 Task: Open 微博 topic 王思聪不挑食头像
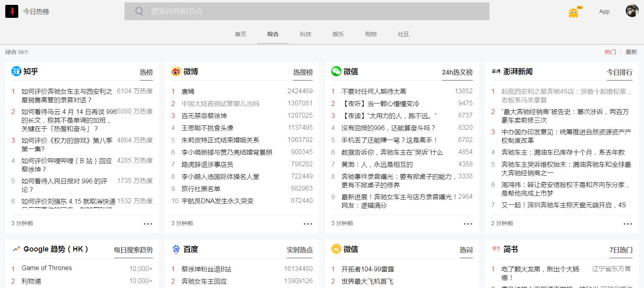pos(208,128)
